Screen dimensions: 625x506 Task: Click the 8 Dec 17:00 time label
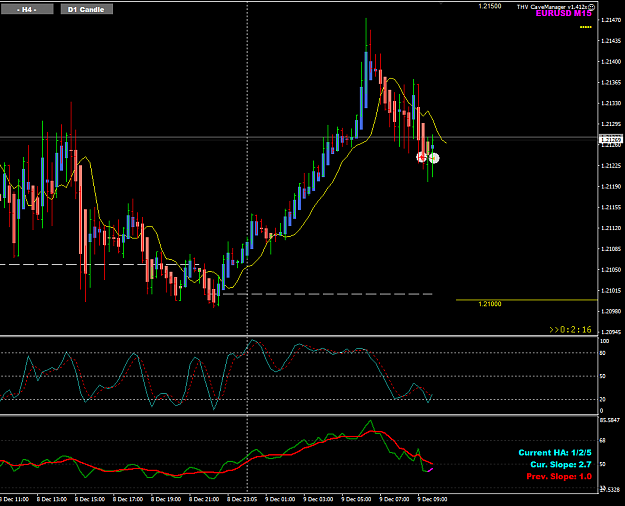[x=128, y=499]
